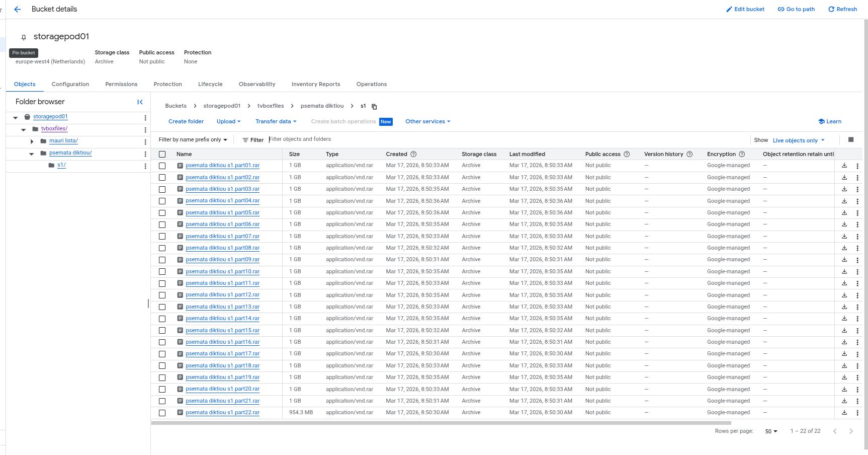Open the Created column help tooltip
This screenshot has width=868, height=455.
(x=413, y=154)
